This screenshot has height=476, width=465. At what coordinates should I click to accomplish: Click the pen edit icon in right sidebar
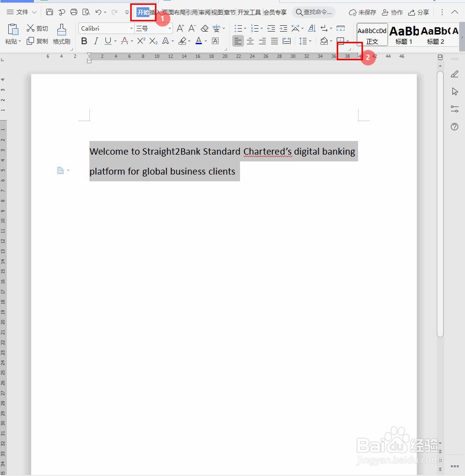point(455,74)
